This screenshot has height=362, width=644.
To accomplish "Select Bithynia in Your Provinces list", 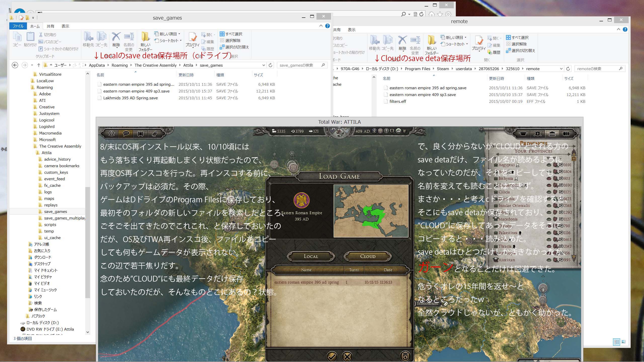I will point(506,178).
